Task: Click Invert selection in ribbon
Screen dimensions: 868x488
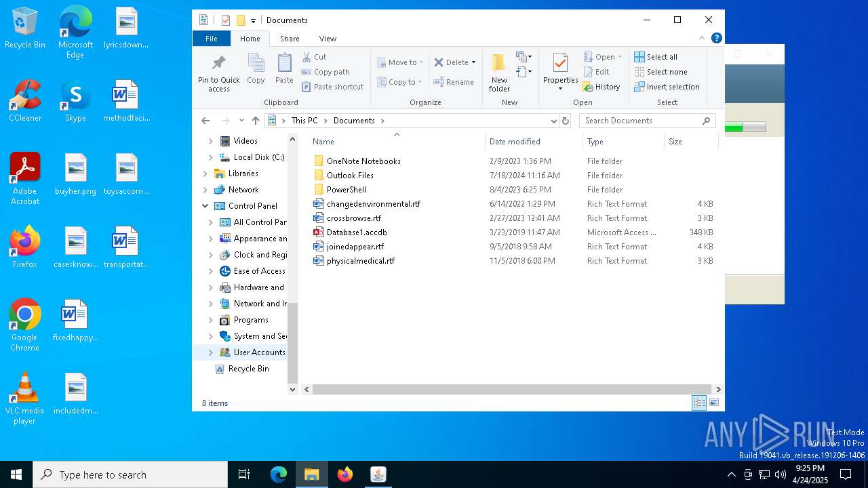Action: pos(667,87)
